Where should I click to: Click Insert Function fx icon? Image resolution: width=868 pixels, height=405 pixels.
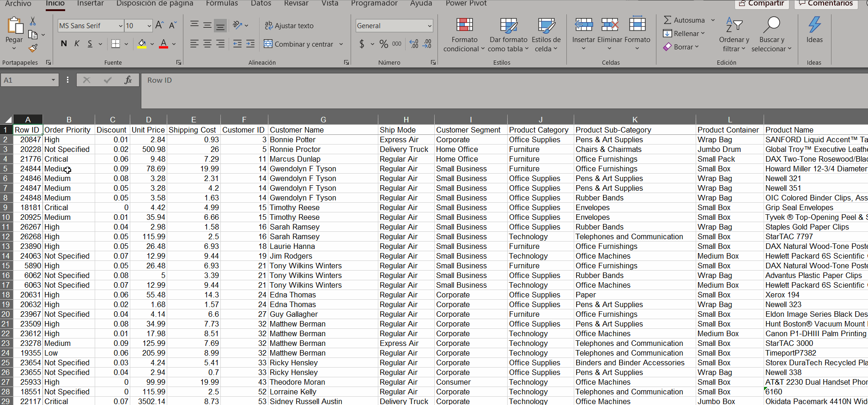(x=128, y=80)
